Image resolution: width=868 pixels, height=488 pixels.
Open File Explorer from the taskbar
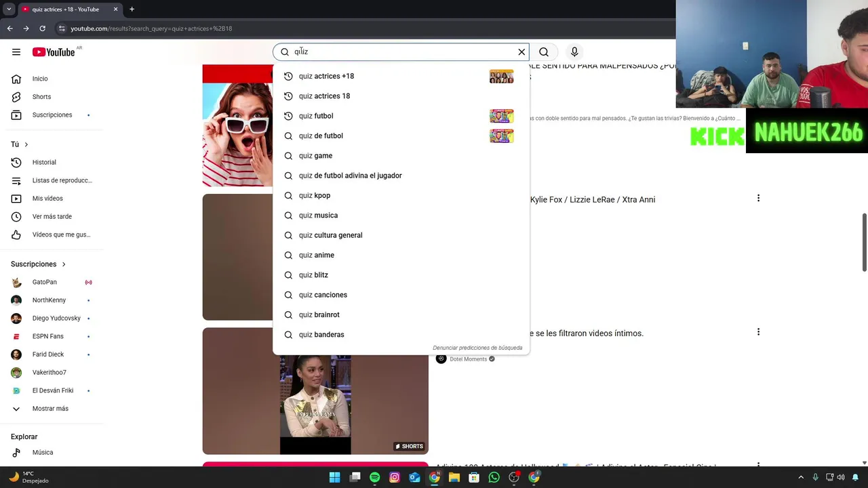coord(454,477)
